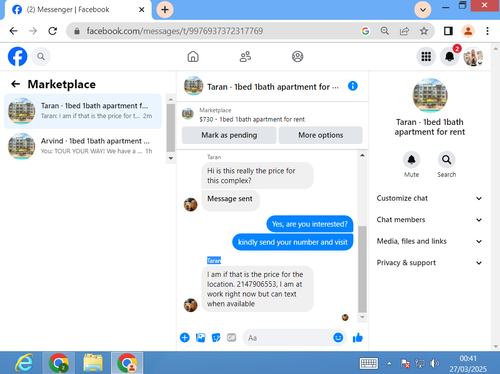500x374 pixels.
Task: Choose a GIF
Action: point(231,338)
